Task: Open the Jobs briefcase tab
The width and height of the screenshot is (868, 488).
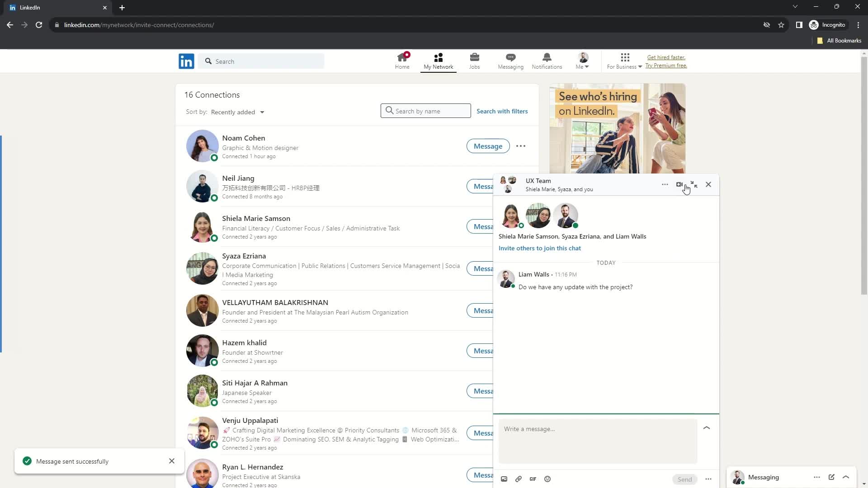Action: (474, 61)
